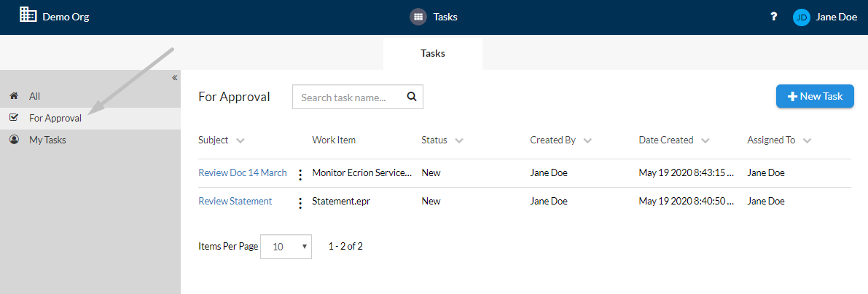Click Jane Doe user name in header

tap(837, 17)
